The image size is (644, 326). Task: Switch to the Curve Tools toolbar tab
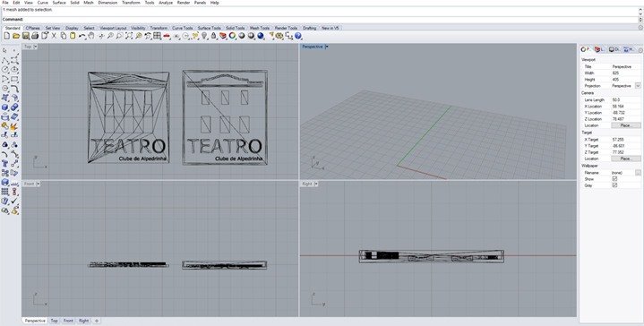click(x=182, y=28)
